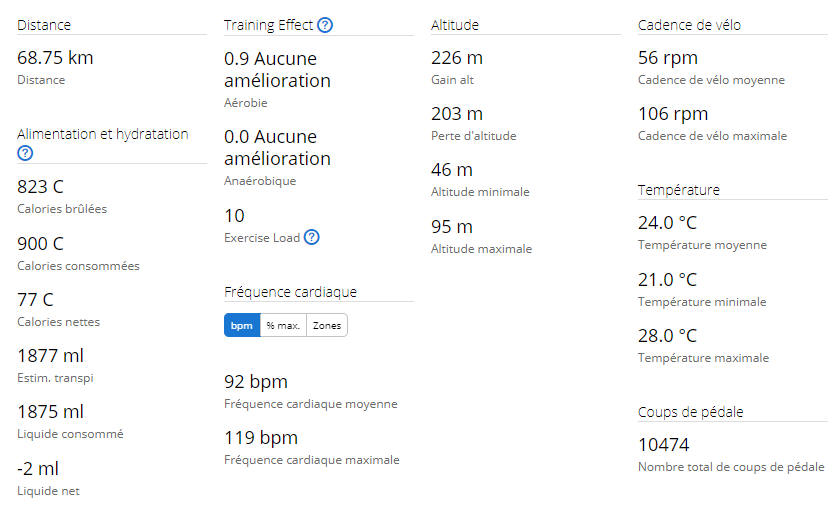Screen dimensions: 835x505
Task: Open the Exercise Load help icon
Action: coord(312,237)
